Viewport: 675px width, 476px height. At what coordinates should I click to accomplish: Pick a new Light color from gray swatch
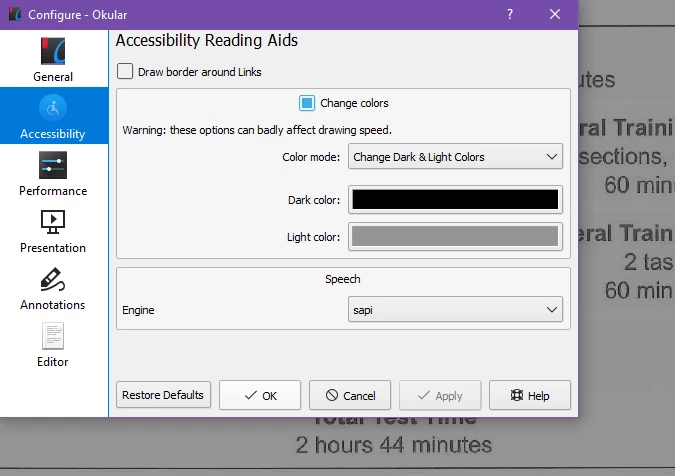[455, 236]
